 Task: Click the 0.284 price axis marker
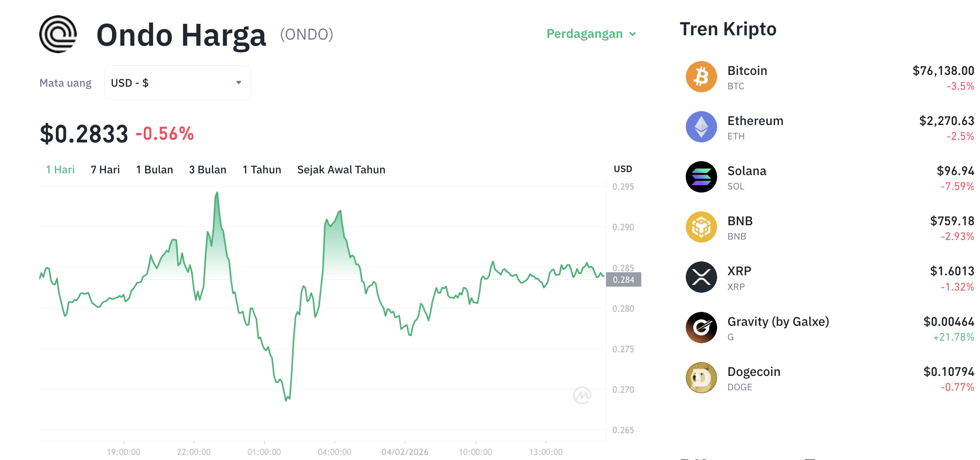pos(624,280)
